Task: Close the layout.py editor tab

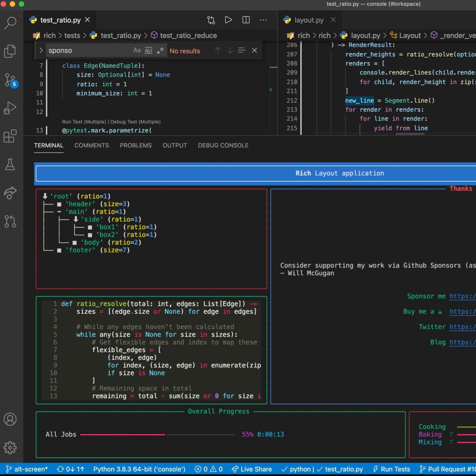Action: (x=333, y=20)
